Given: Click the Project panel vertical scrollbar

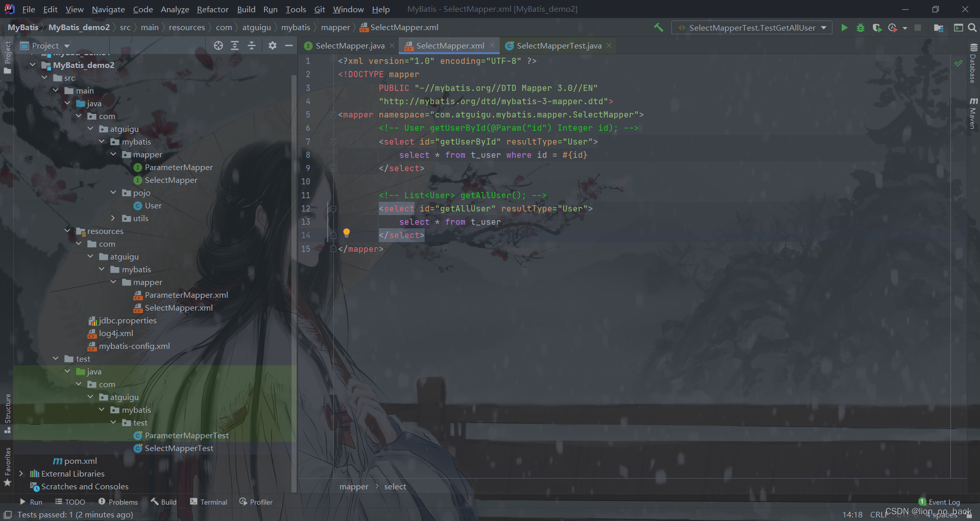Looking at the screenshot, I should tap(293, 283).
